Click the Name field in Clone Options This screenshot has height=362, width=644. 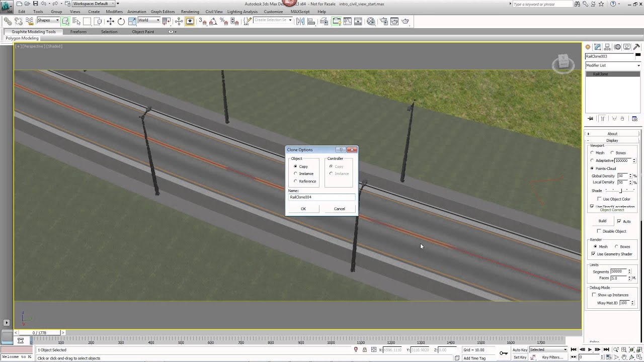pyautogui.click(x=321, y=197)
